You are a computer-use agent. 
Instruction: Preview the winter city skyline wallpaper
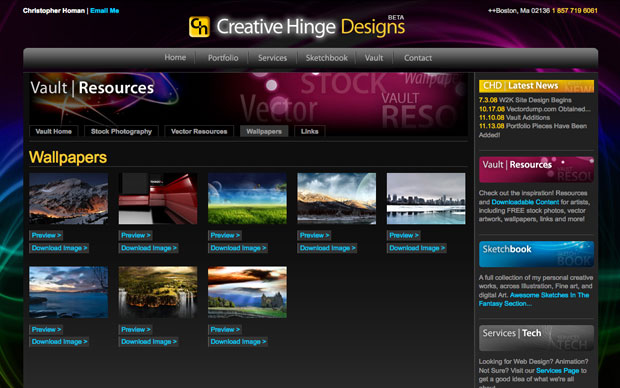click(x=404, y=235)
